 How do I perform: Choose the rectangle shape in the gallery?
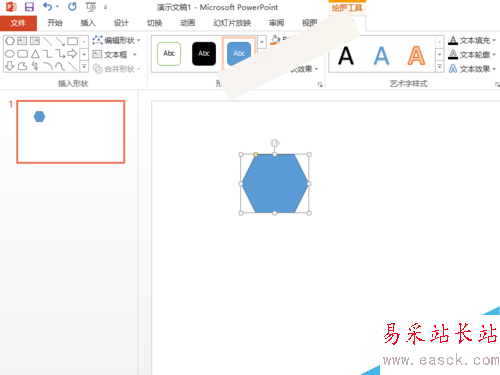[x=73, y=41]
